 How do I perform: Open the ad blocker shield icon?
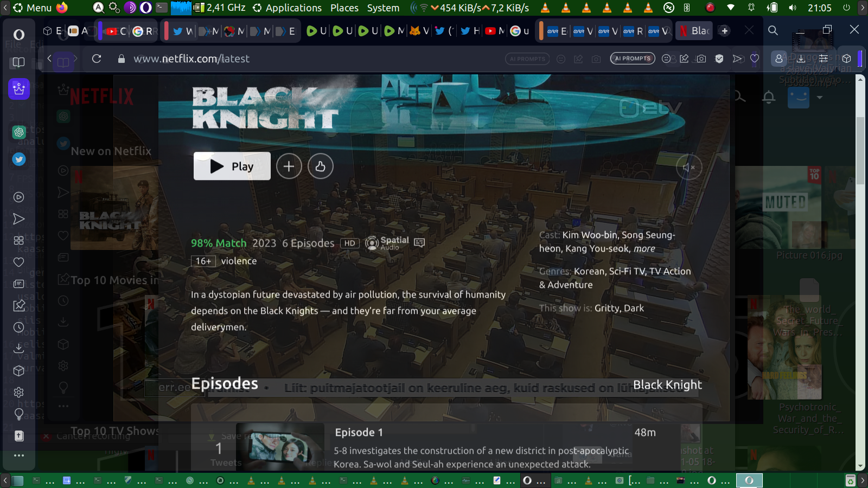(719, 59)
